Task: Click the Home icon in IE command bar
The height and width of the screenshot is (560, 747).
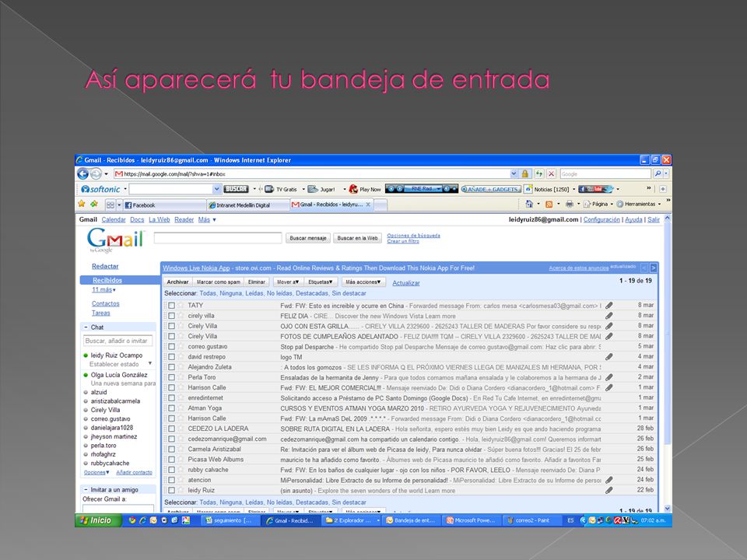Action: click(x=529, y=205)
